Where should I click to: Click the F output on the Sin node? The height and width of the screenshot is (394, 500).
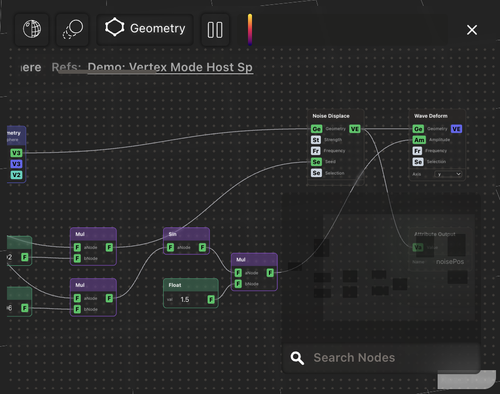(x=202, y=247)
